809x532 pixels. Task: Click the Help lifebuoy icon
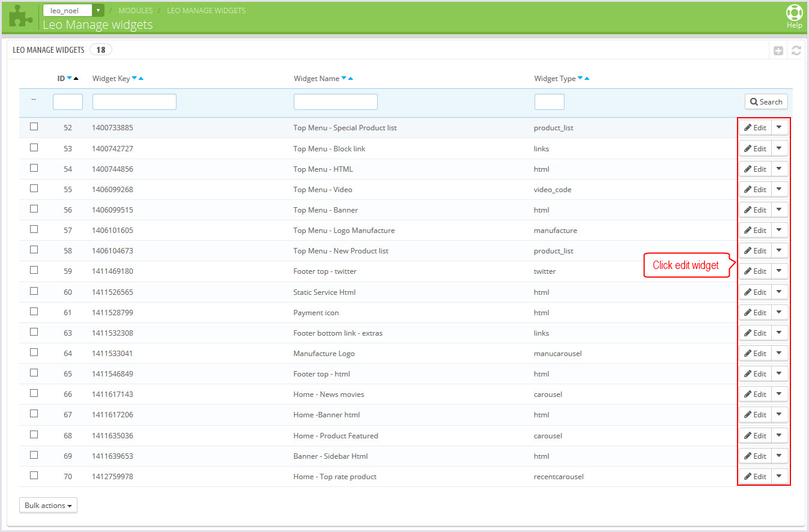pos(794,13)
